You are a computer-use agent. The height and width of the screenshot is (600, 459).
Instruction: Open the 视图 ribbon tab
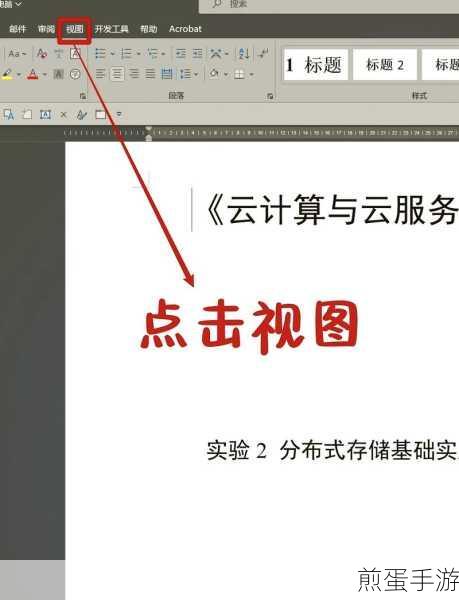coord(75,29)
